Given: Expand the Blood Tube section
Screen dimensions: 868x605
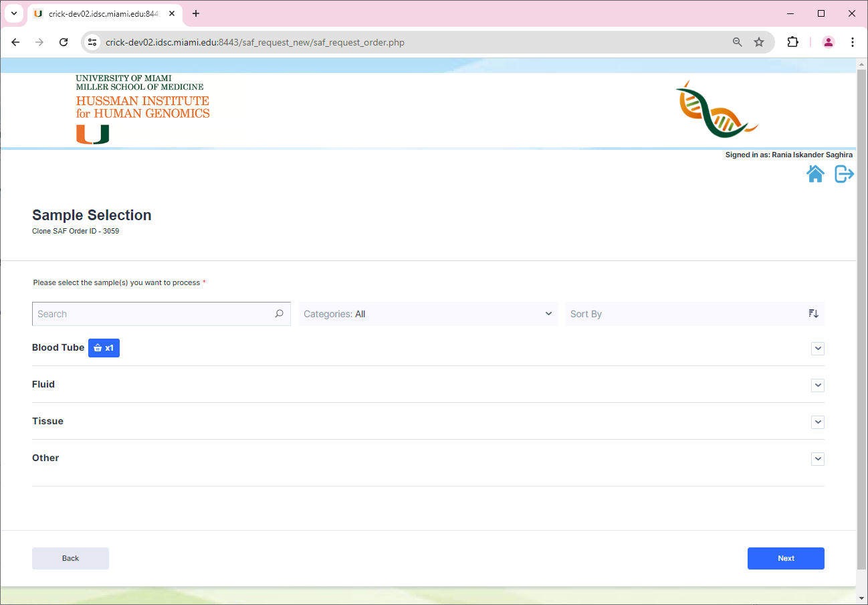Looking at the screenshot, I should tap(817, 348).
